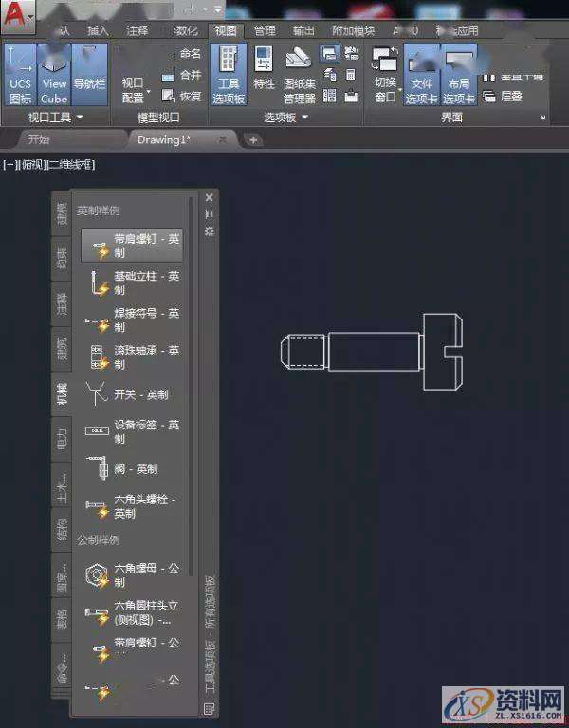Close the Drawing1* file tab
The image size is (569, 728).
coord(223,139)
